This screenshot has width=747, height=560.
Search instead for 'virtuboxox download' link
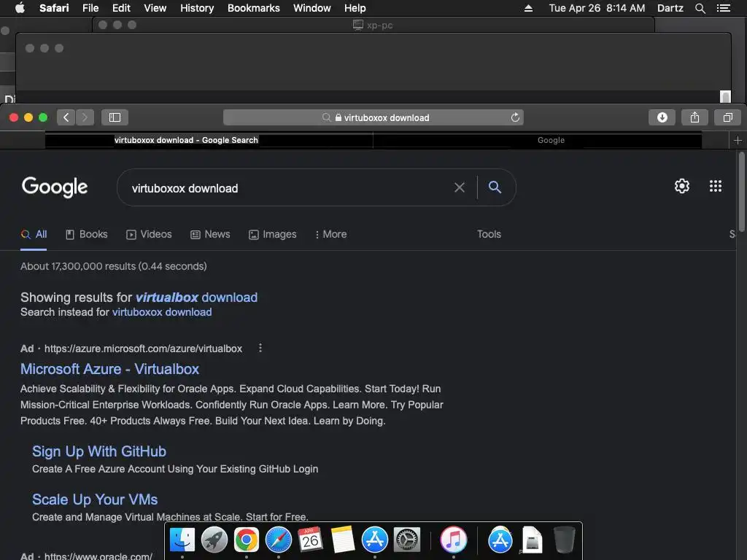coord(162,312)
